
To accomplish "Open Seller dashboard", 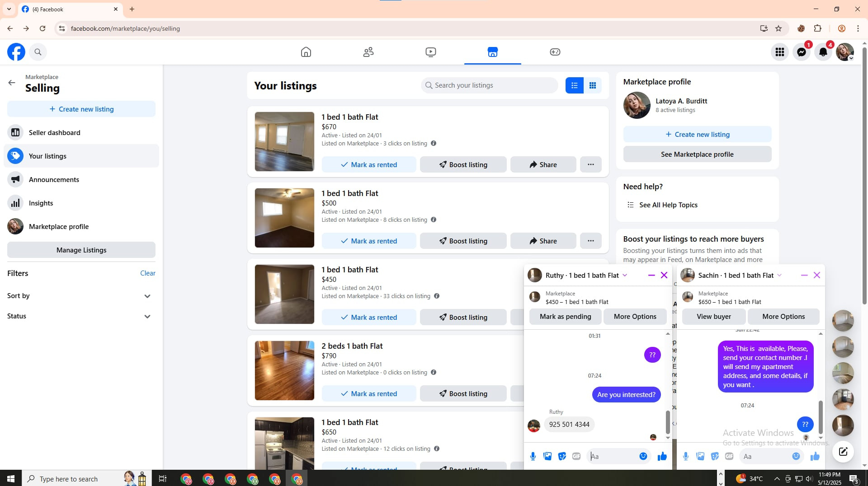I will (81, 132).
